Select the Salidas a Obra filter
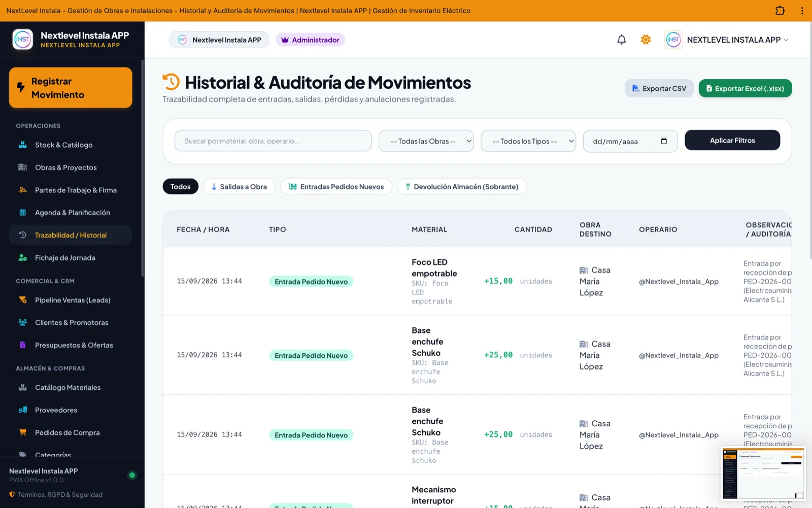 click(x=239, y=187)
